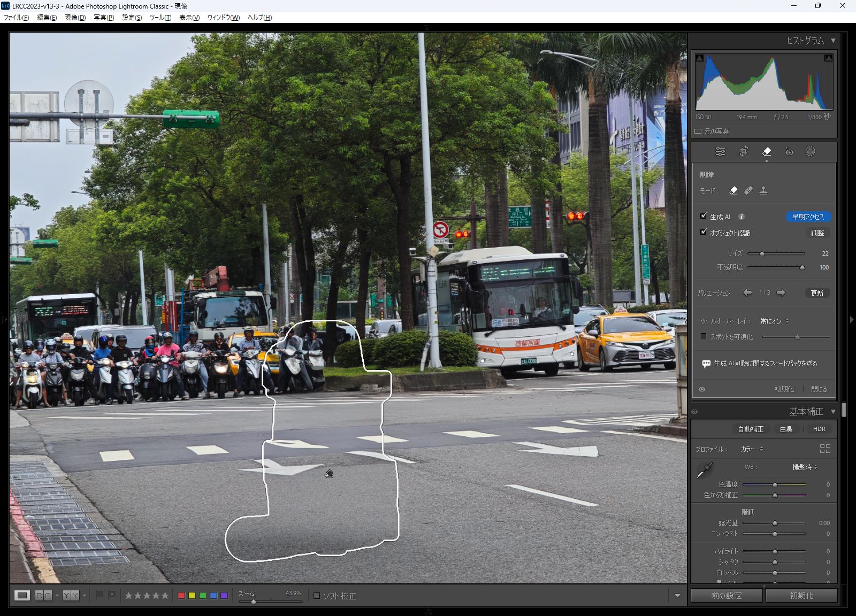Screen dimensions: 856x616
Task: Select the Crop overlay tool
Action: point(744,152)
